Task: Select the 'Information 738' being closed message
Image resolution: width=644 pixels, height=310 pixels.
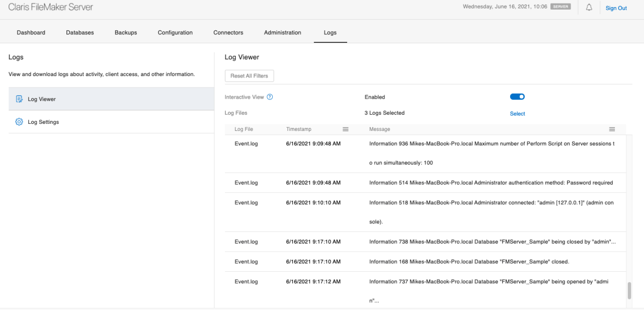Action: 493,242
